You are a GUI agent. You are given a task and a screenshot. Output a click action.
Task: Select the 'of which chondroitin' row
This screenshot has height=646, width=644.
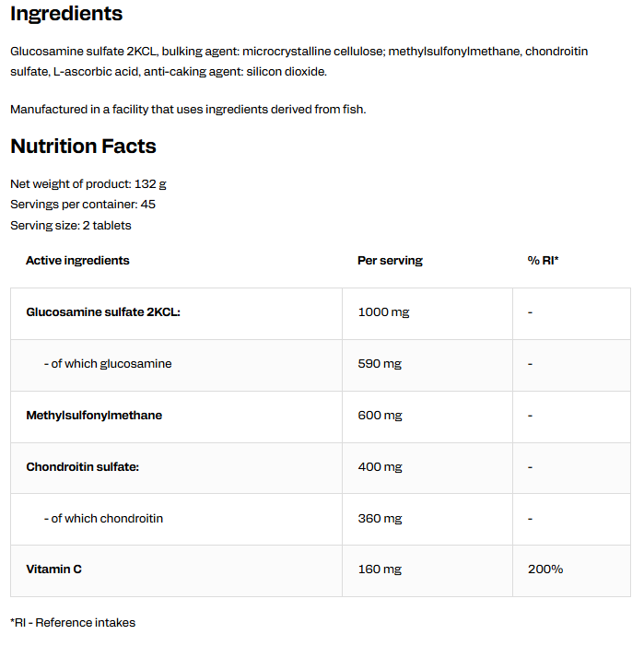pos(321,519)
